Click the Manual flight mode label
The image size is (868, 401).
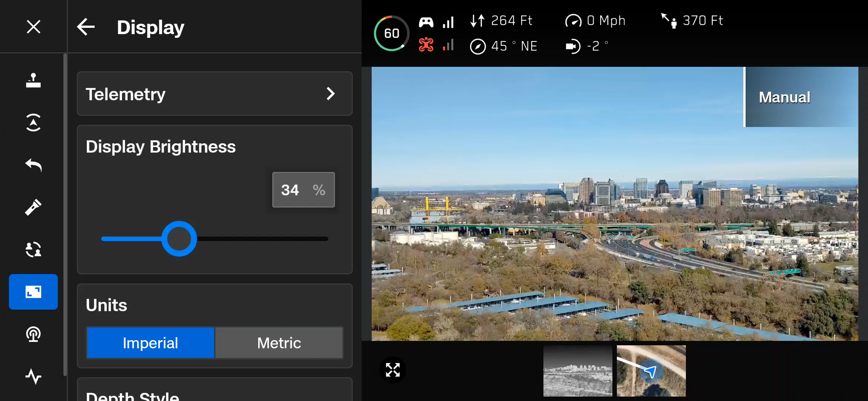coord(784,97)
